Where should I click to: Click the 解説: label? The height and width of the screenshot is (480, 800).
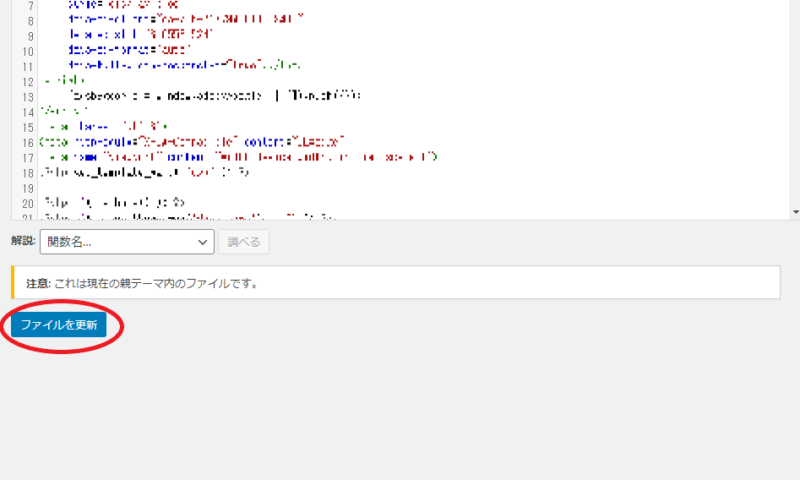[x=23, y=241]
